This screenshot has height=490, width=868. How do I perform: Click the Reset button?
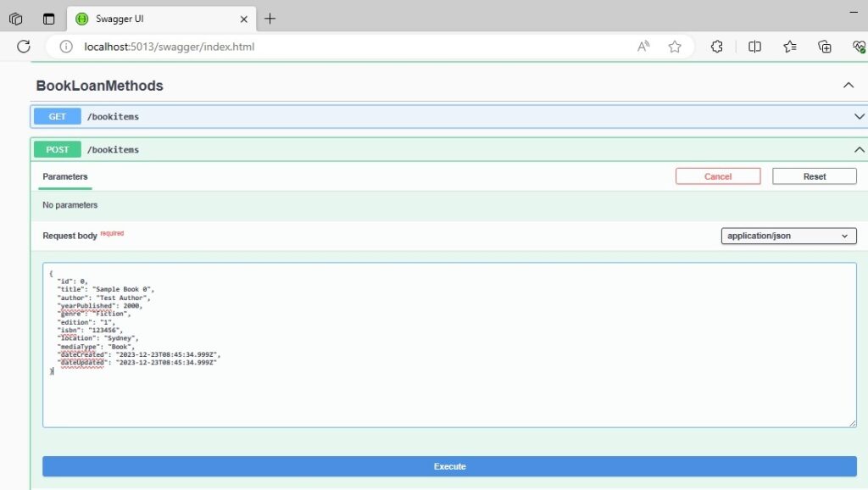[x=815, y=176]
